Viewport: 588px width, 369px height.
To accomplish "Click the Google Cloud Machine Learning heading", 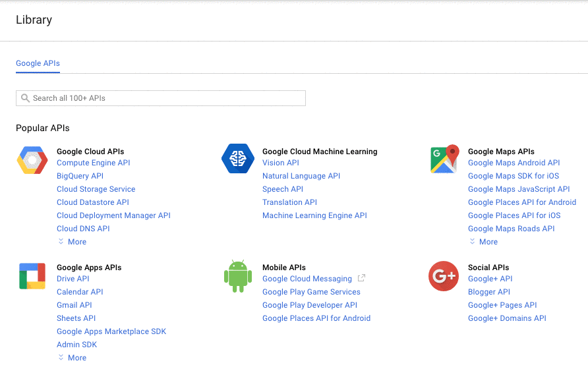I will [x=320, y=152].
